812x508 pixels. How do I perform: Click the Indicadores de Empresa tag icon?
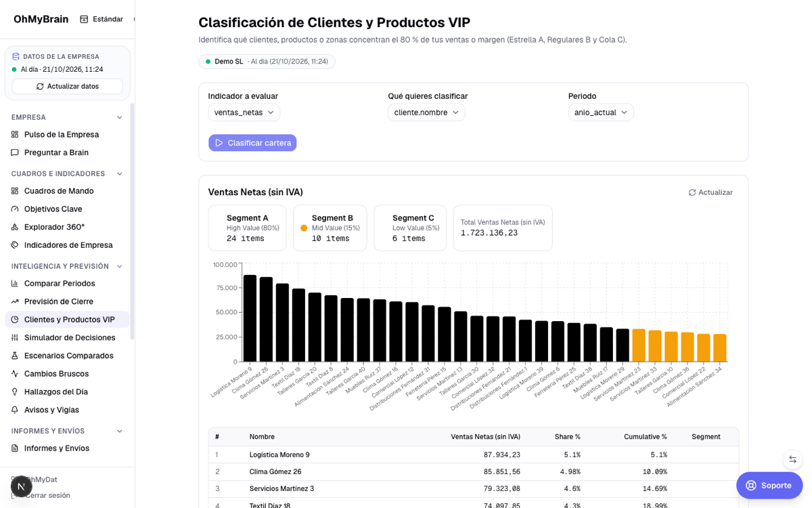[15, 245]
